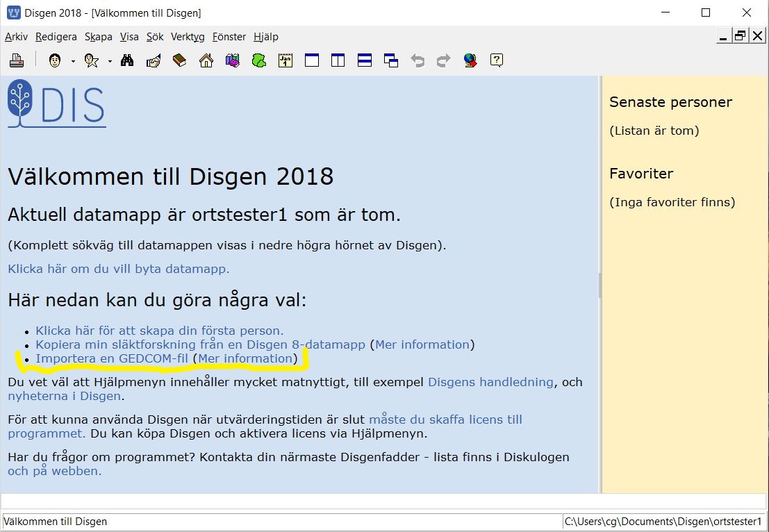The width and height of the screenshot is (769, 532).
Task: Click the handshake icon in toolbar
Action: tap(154, 60)
